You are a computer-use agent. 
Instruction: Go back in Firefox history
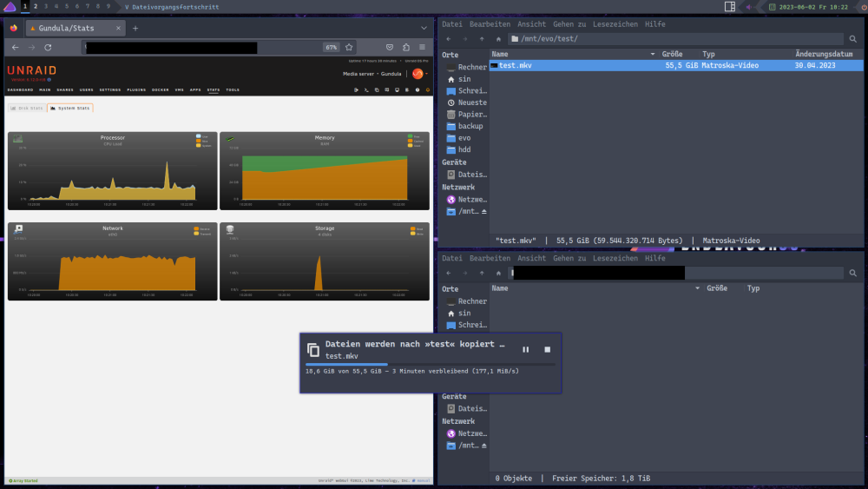coord(16,48)
